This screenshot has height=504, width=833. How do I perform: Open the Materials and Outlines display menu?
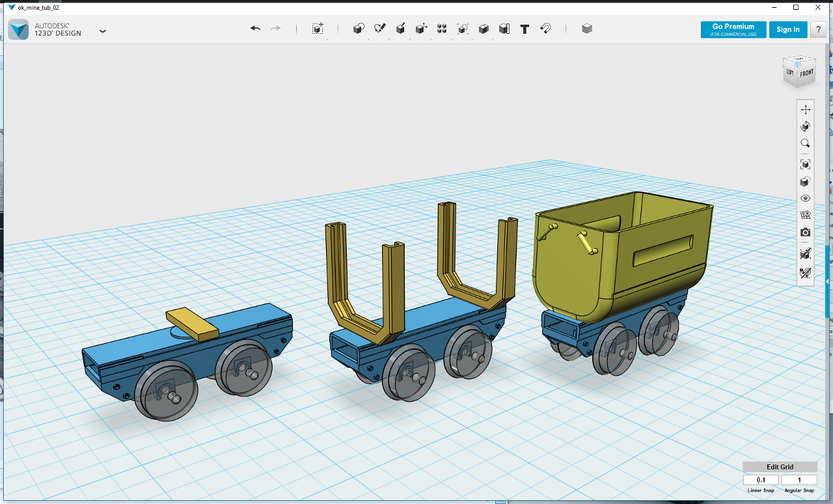806,181
